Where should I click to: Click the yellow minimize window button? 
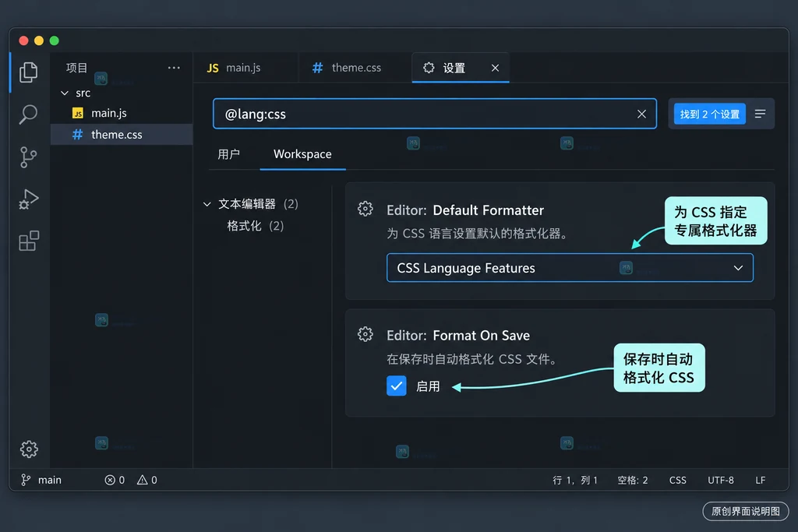pyautogui.click(x=39, y=41)
